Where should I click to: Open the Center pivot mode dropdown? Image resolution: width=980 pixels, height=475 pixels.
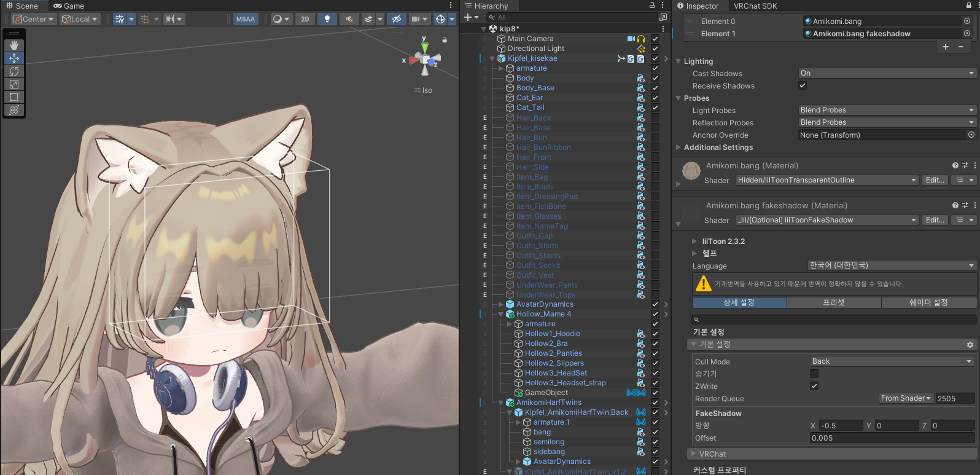[x=34, y=19]
